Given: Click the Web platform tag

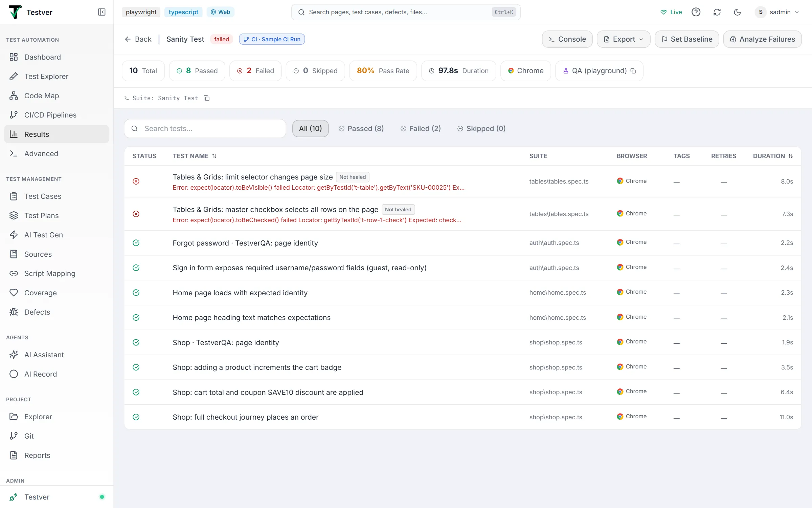Looking at the screenshot, I should [x=220, y=12].
